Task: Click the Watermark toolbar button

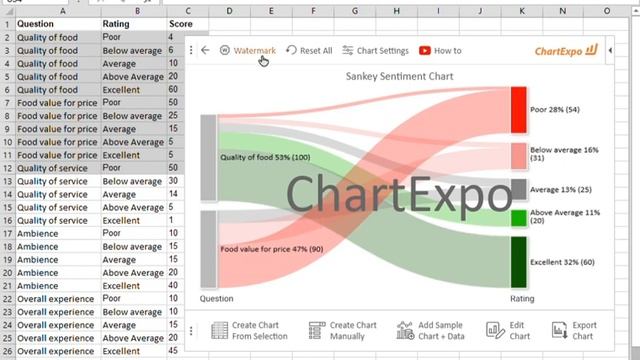Action: (x=248, y=51)
